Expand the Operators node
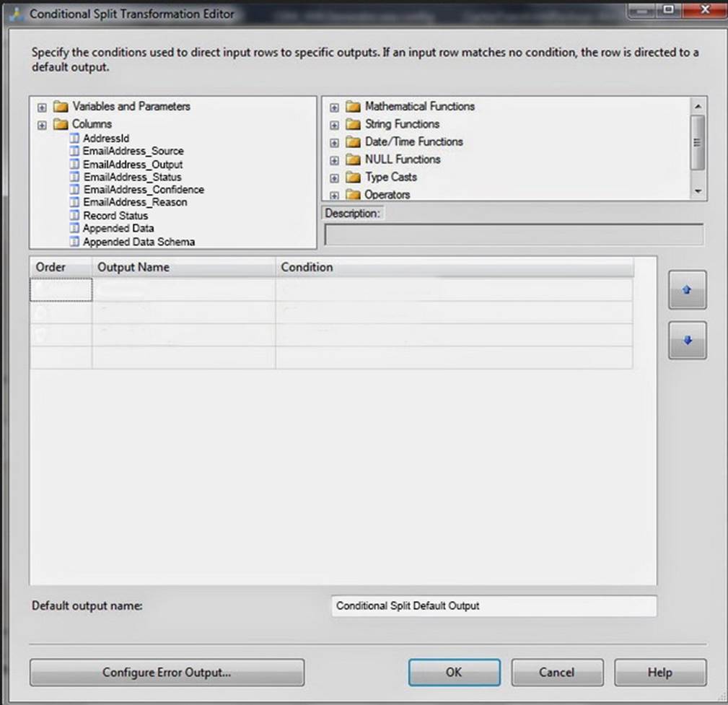This screenshot has width=728, height=705. tap(334, 195)
